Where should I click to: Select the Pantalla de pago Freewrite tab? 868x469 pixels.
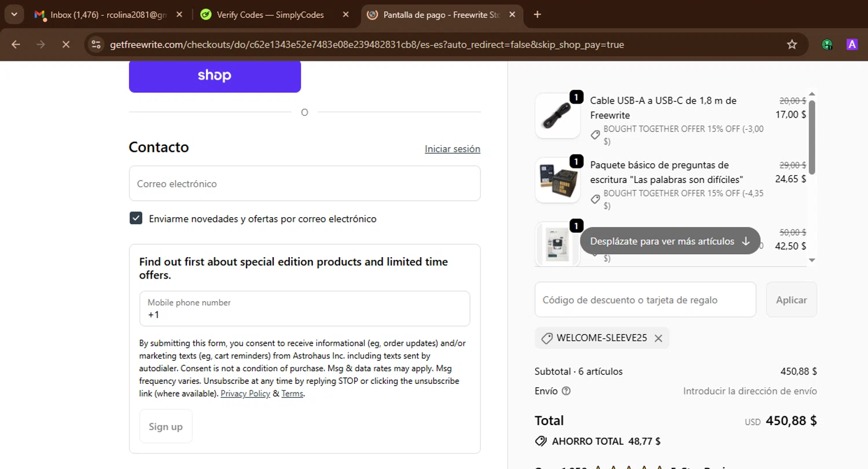[x=442, y=14]
